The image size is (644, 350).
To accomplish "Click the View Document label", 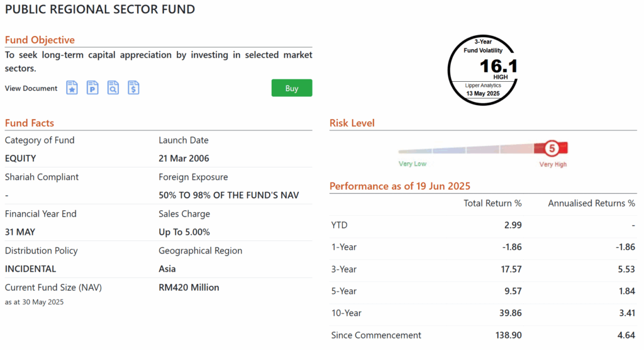I will tap(31, 88).
